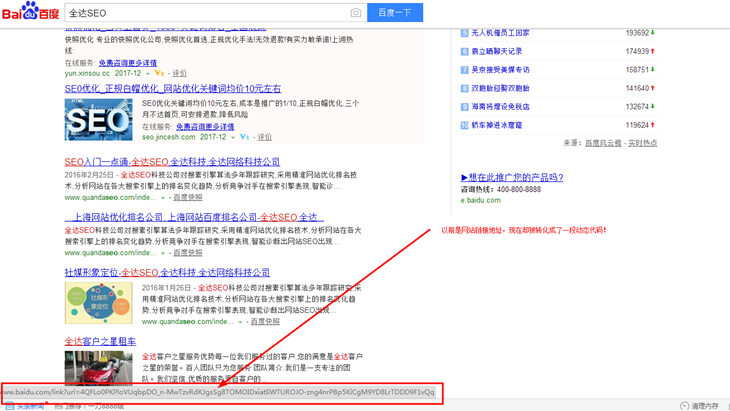This screenshot has width=730, height=411.
Task: Open hot search item 无人机催员工回家
Action: pos(500,33)
